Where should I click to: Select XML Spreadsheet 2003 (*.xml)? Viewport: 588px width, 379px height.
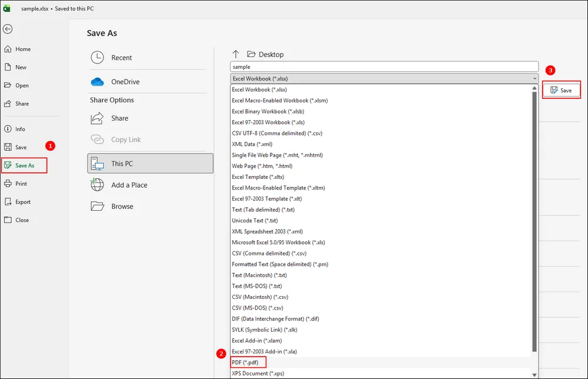[382, 231]
